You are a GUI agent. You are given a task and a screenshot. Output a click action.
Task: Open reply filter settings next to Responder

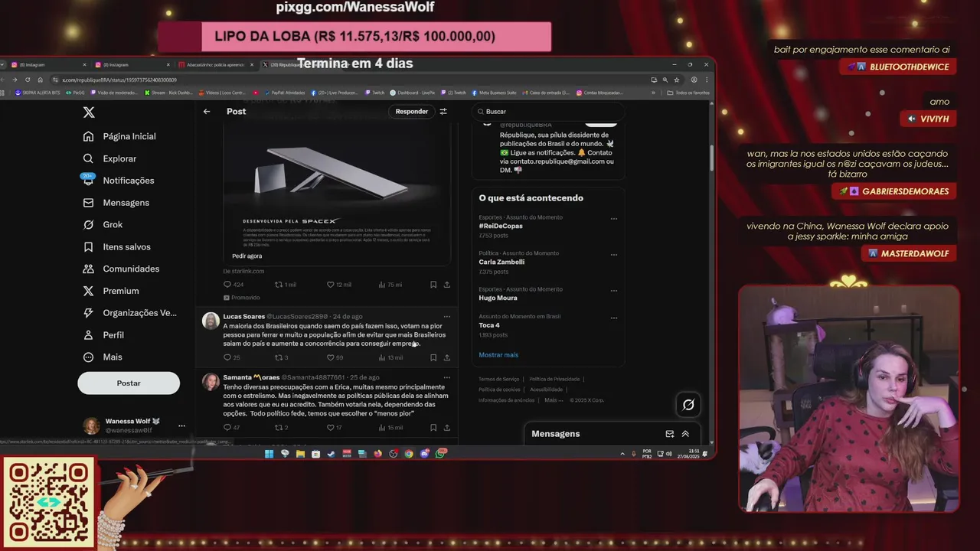tap(443, 112)
